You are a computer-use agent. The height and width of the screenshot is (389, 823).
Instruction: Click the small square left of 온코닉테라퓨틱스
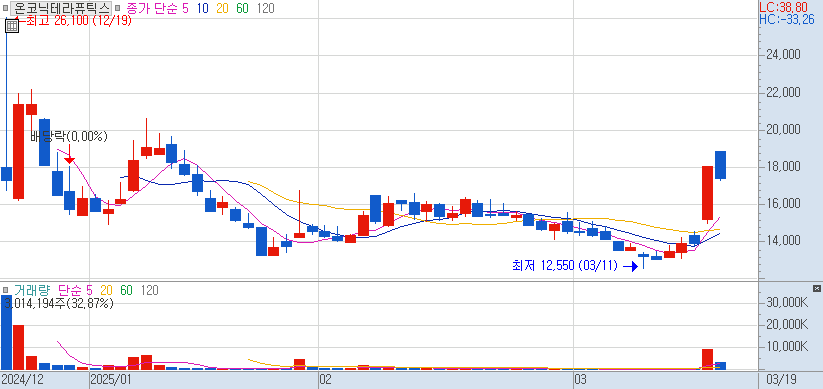click(5, 8)
